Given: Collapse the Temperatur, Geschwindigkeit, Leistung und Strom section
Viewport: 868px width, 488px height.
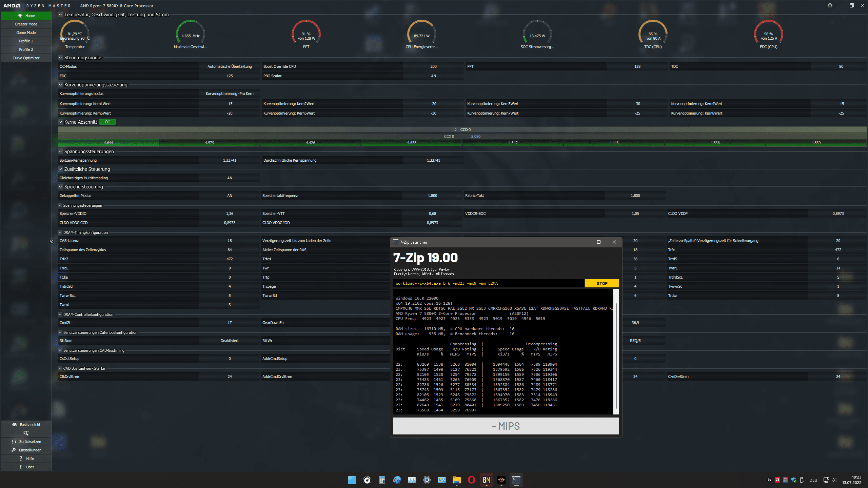Looking at the screenshot, I should [x=60, y=15].
